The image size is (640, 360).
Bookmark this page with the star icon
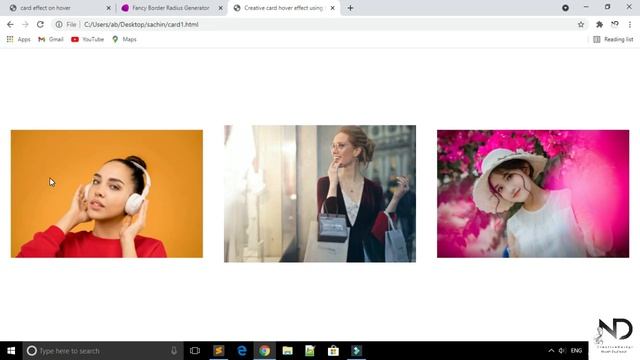click(581, 24)
